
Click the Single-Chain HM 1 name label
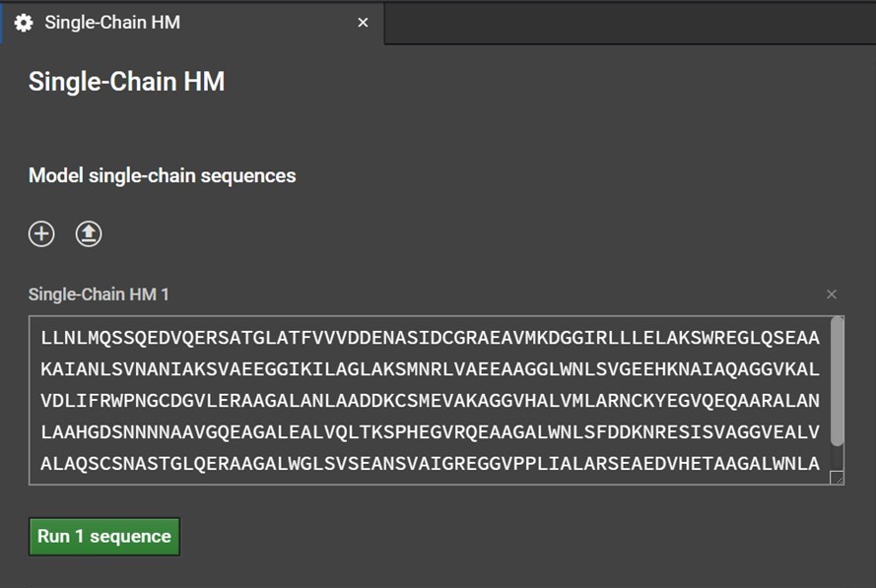tap(99, 294)
